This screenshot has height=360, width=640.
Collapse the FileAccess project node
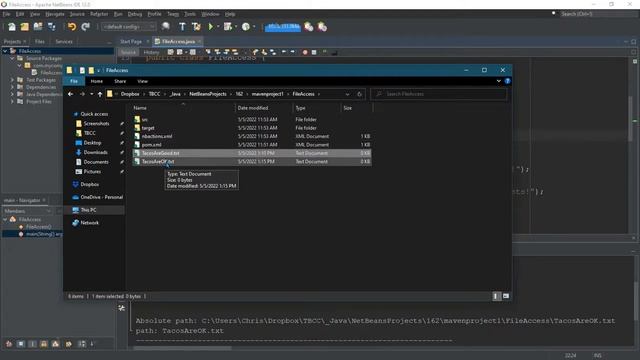coord(5,51)
